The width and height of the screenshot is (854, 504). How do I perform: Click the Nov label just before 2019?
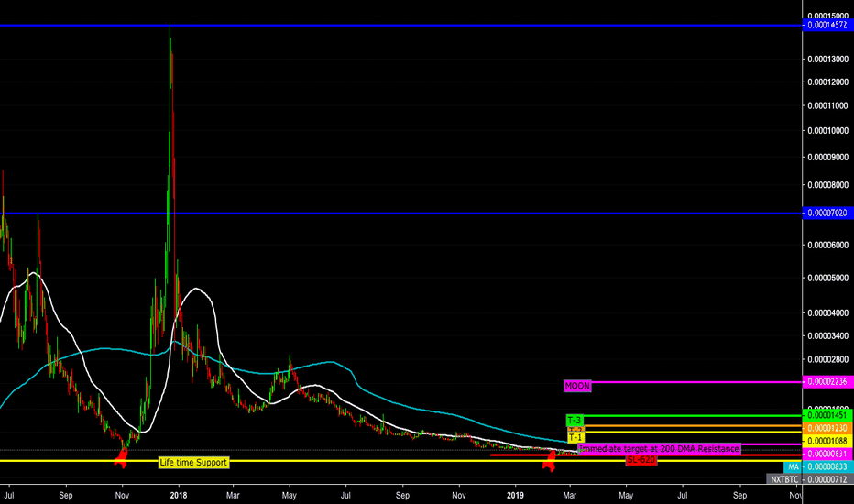[458, 495]
